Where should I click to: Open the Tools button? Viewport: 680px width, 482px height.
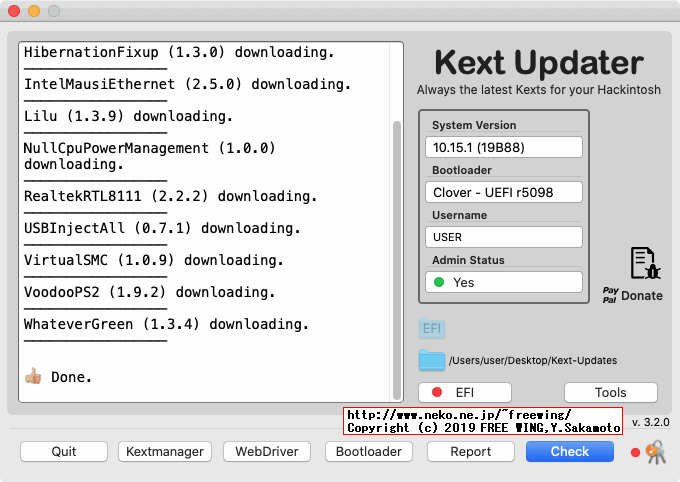tap(611, 393)
